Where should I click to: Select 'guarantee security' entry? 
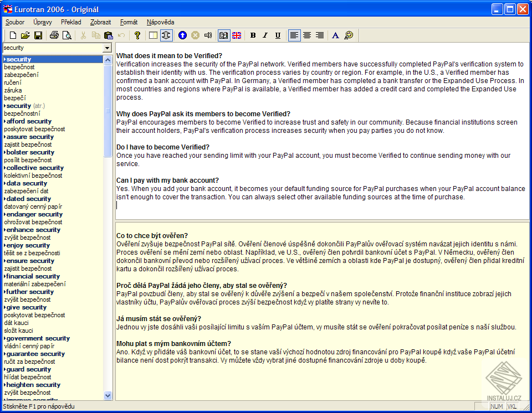coord(35,354)
